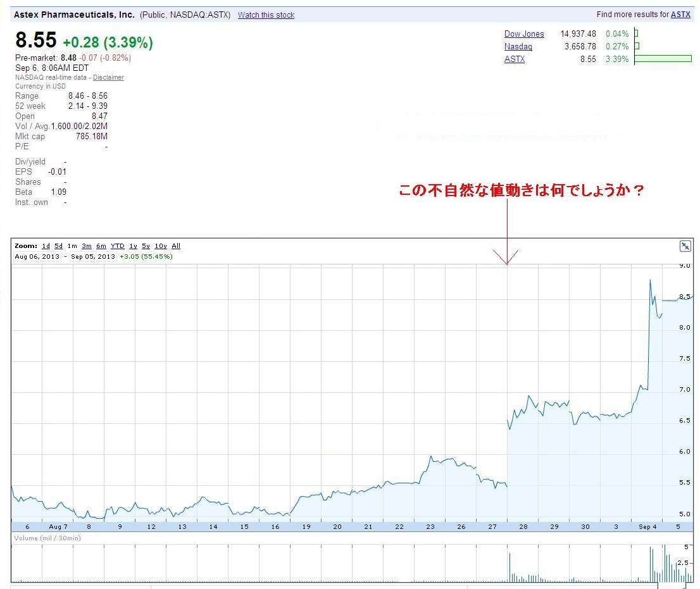Open the Disclaimer link
Viewport: 700px width, 589px height.
(108, 77)
